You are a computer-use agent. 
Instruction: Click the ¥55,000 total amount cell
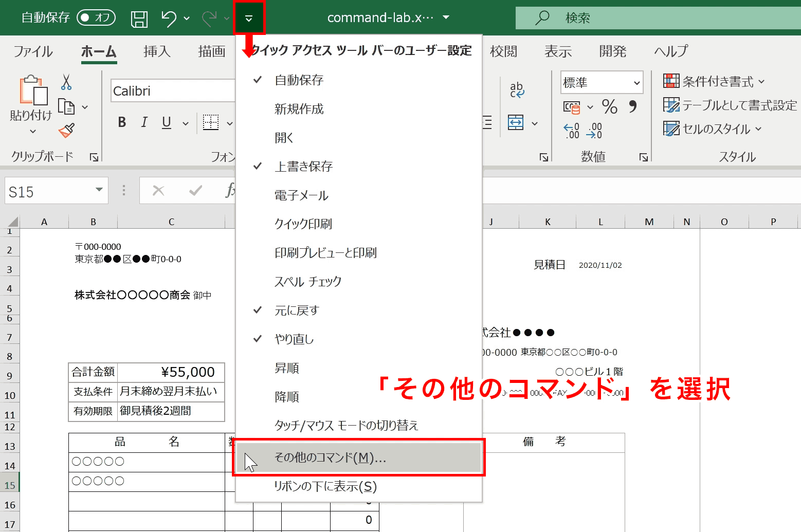(x=171, y=372)
